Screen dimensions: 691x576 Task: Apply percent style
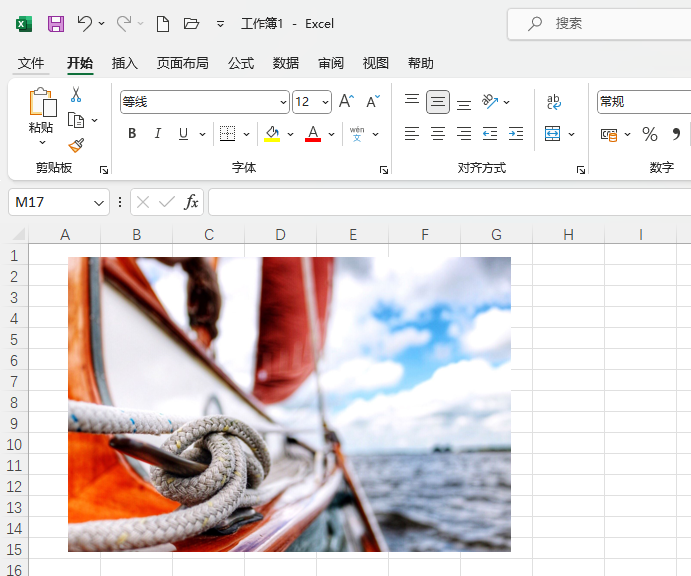[x=650, y=134]
